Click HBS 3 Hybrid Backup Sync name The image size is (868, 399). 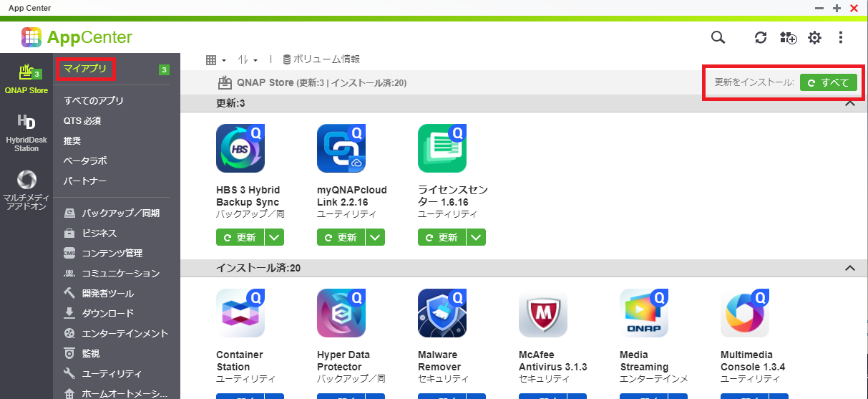(248, 196)
